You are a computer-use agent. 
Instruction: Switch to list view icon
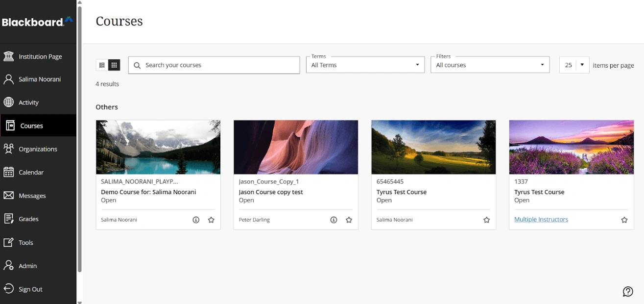tap(102, 65)
